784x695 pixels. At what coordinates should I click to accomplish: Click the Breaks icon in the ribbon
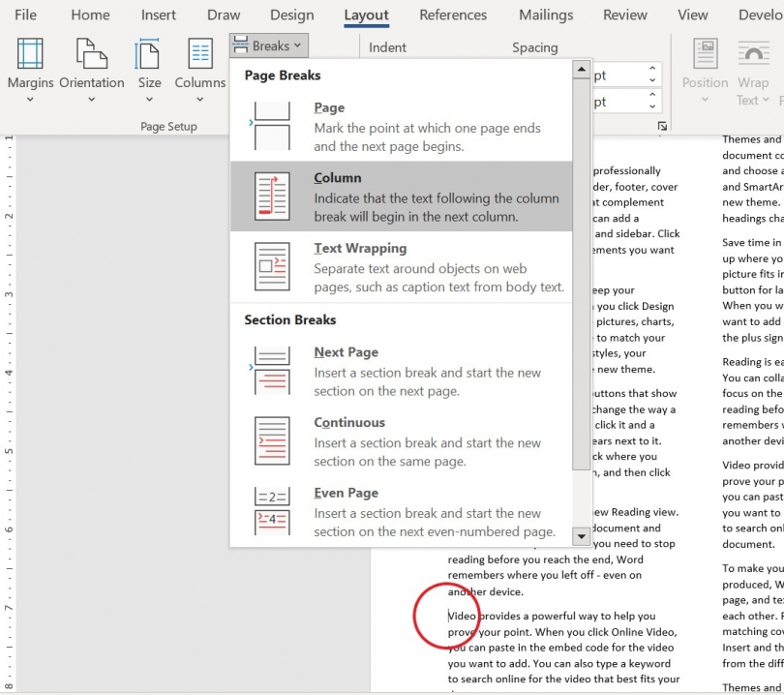tap(239, 45)
